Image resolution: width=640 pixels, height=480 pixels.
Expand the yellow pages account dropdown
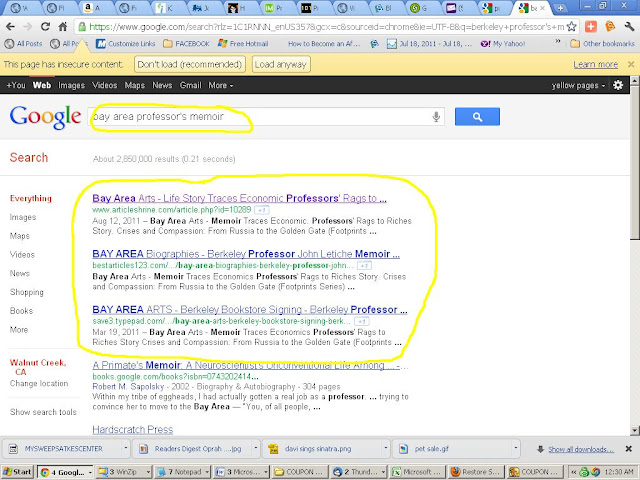[578, 85]
